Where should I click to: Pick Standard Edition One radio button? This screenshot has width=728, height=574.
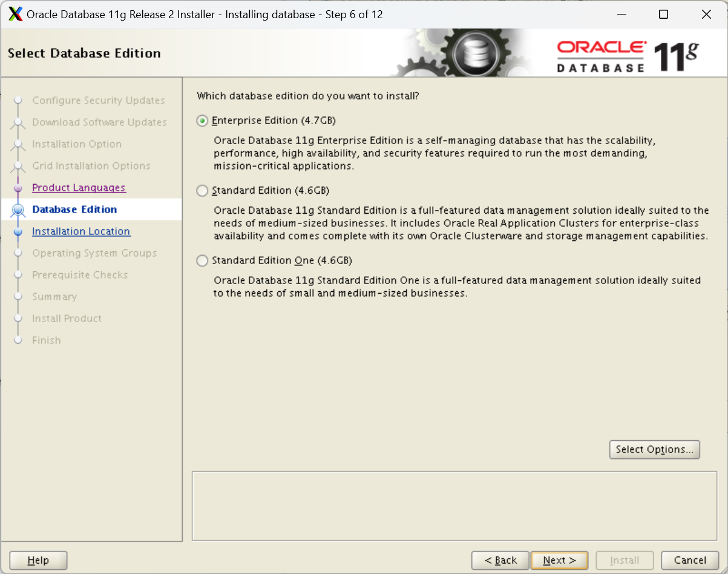(x=202, y=261)
